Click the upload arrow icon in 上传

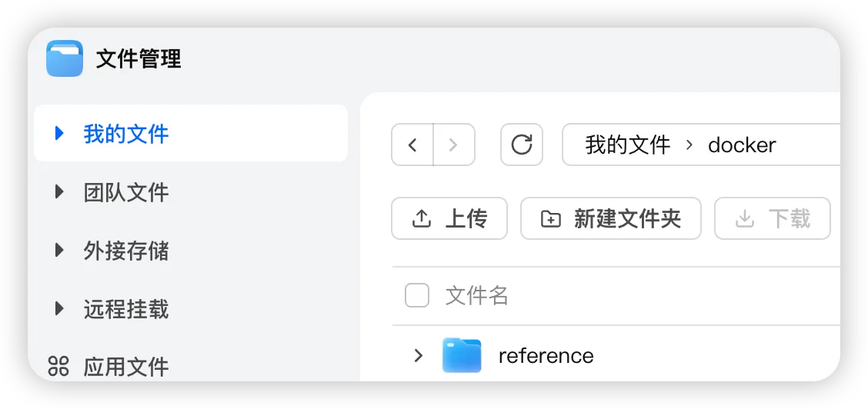(x=422, y=219)
